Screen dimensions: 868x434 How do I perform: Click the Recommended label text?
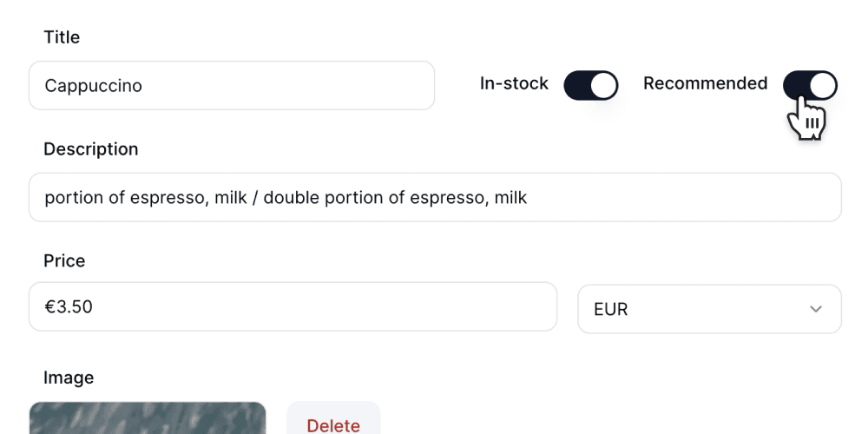(705, 84)
